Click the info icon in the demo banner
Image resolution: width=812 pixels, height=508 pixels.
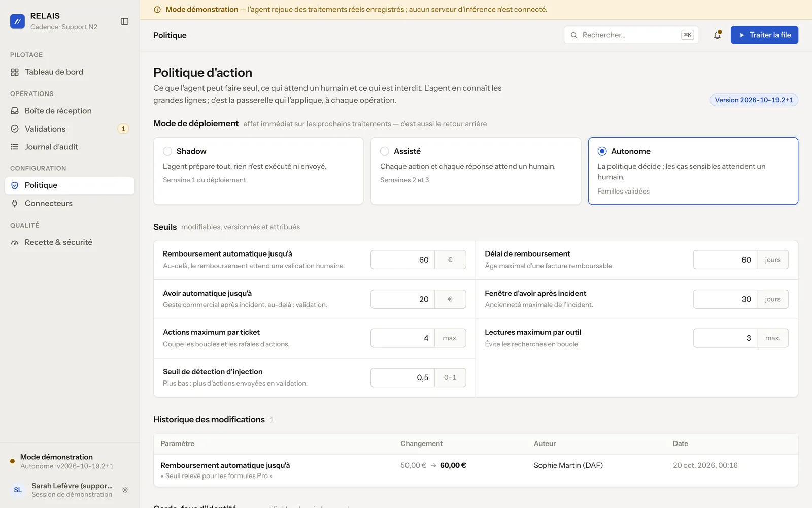[x=157, y=10]
